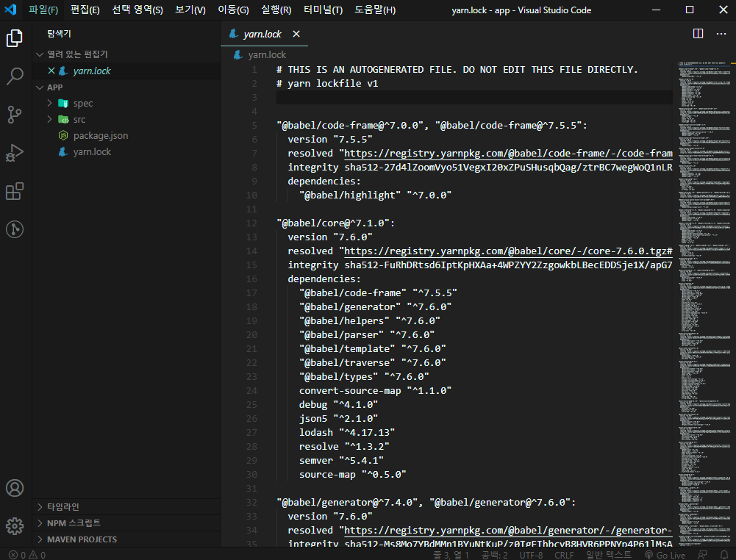Click the text 'convert-source-map'
This screenshot has width=736, height=560.
tap(350, 391)
